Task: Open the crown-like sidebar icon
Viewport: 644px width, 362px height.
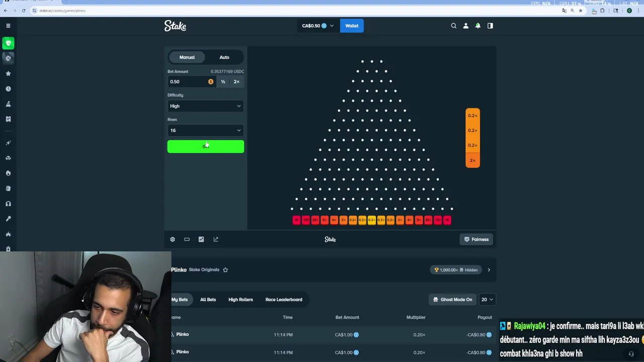Action: (8, 234)
